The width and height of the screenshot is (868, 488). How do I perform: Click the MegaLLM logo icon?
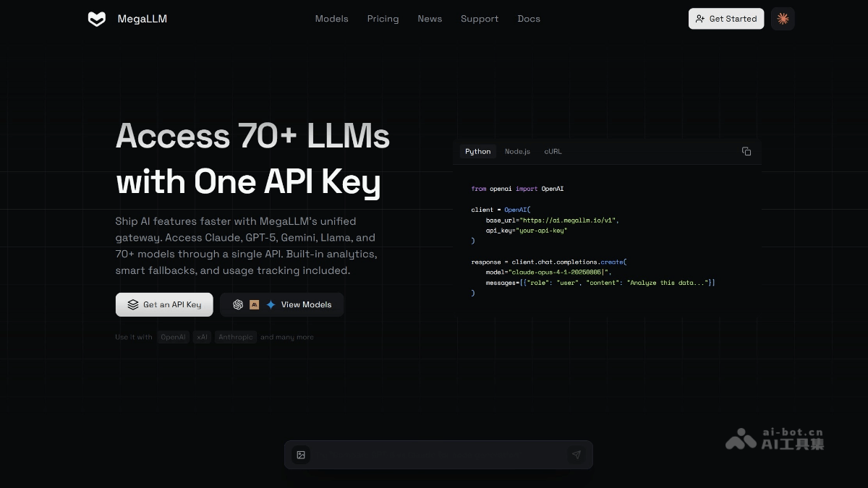96,19
